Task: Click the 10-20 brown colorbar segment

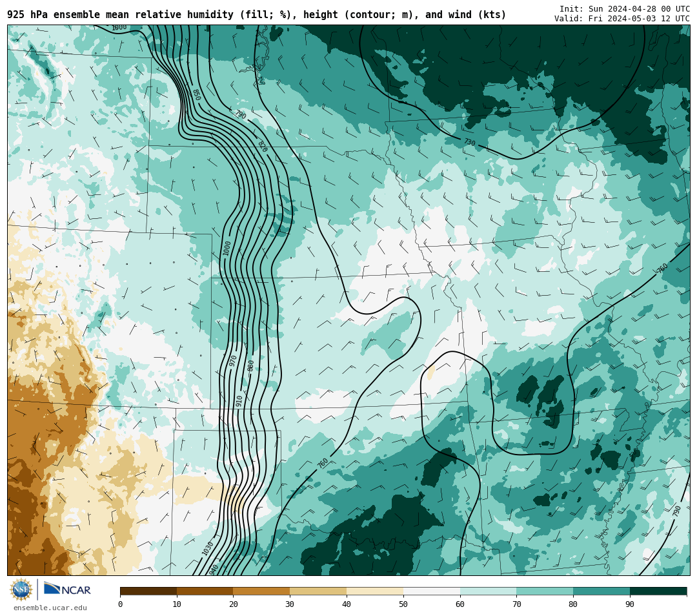Action: pos(205,591)
